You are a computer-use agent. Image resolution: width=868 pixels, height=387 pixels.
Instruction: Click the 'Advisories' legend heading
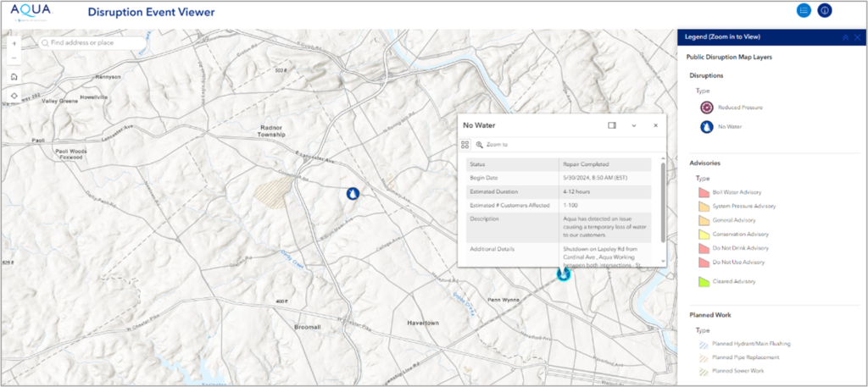[x=704, y=163]
